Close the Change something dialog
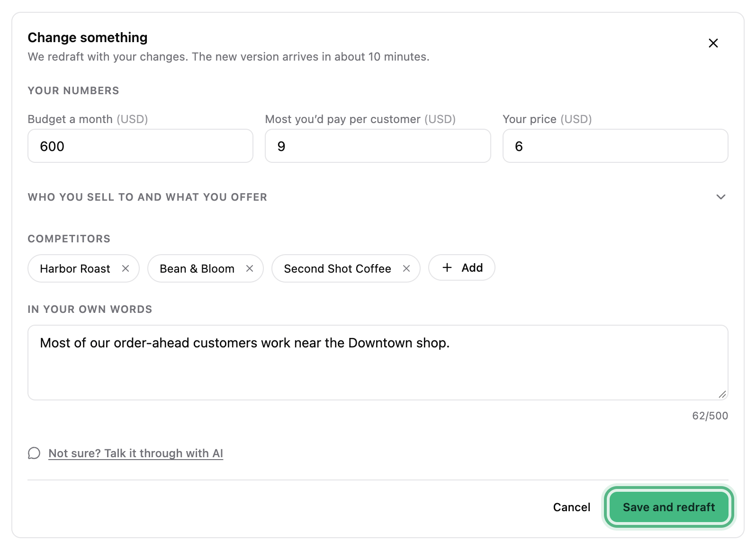756x550 pixels. coord(713,43)
